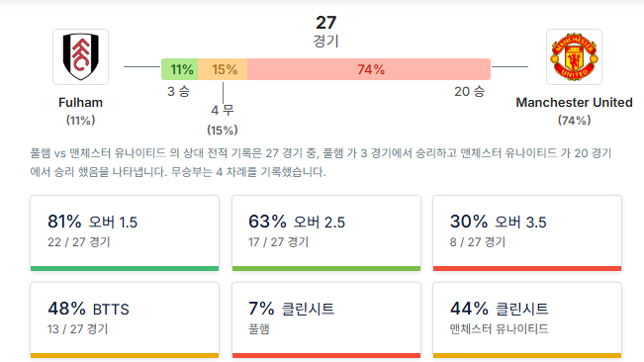The image size is (644, 362).
Task: Open the 48% BTTS stat card
Action: point(125,320)
